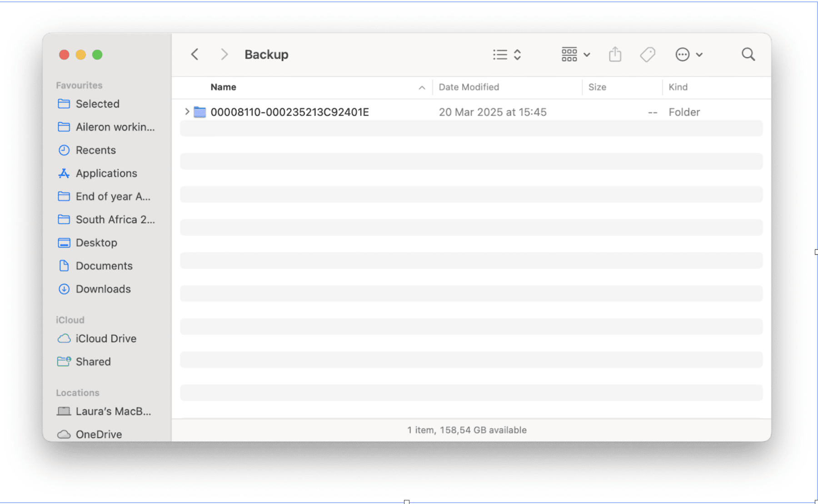
Task: Open the Search magnifier
Action: [x=748, y=55]
